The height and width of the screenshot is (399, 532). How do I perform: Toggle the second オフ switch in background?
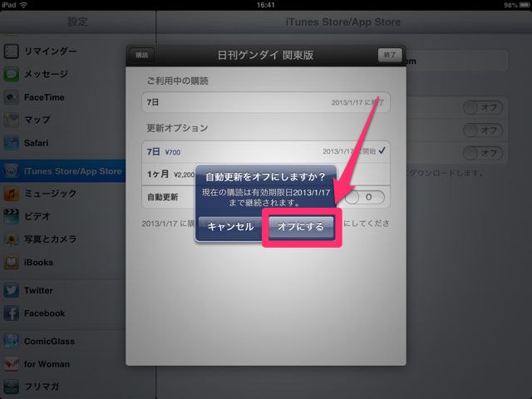pos(483,131)
